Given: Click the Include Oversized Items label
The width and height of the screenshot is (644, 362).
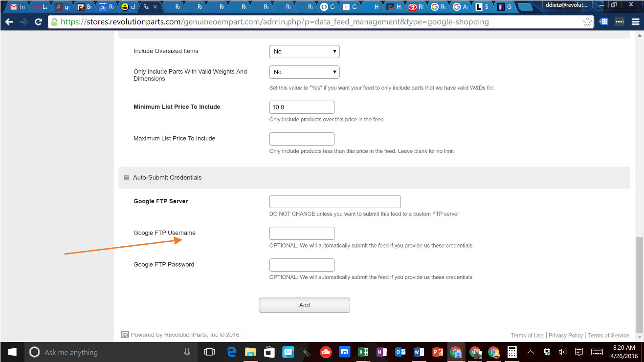Looking at the screenshot, I should (166, 51).
